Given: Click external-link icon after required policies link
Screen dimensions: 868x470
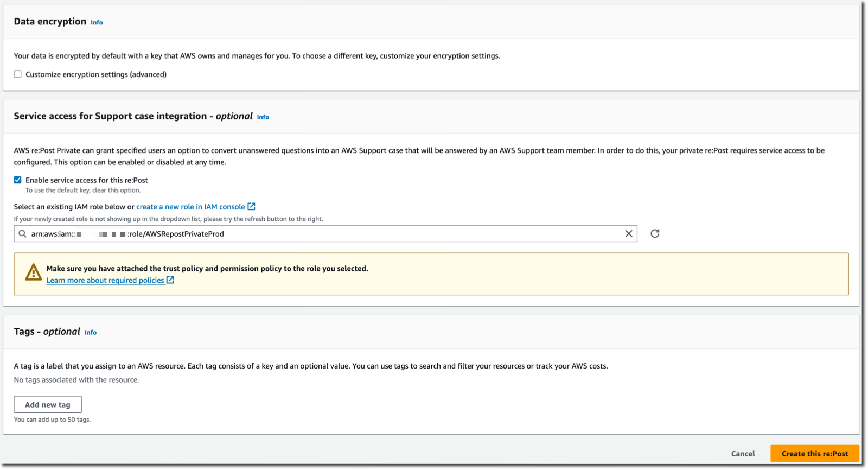Looking at the screenshot, I should (x=170, y=280).
